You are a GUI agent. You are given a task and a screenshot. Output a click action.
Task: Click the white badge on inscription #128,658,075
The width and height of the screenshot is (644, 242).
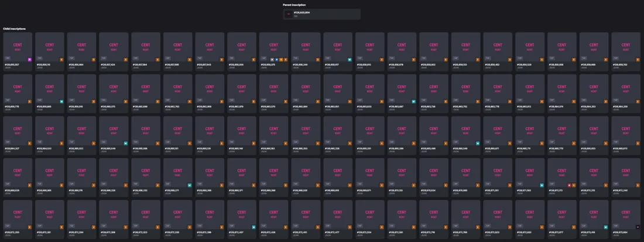pos(272,60)
